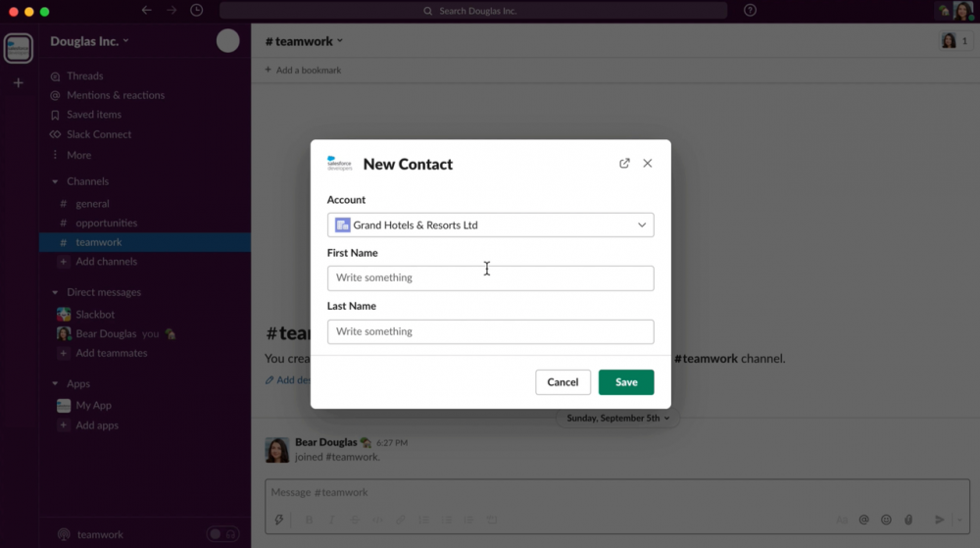
Task: Open the New Contact dialog in a new window
Action: pyautogui.click(x=624, y=163)
